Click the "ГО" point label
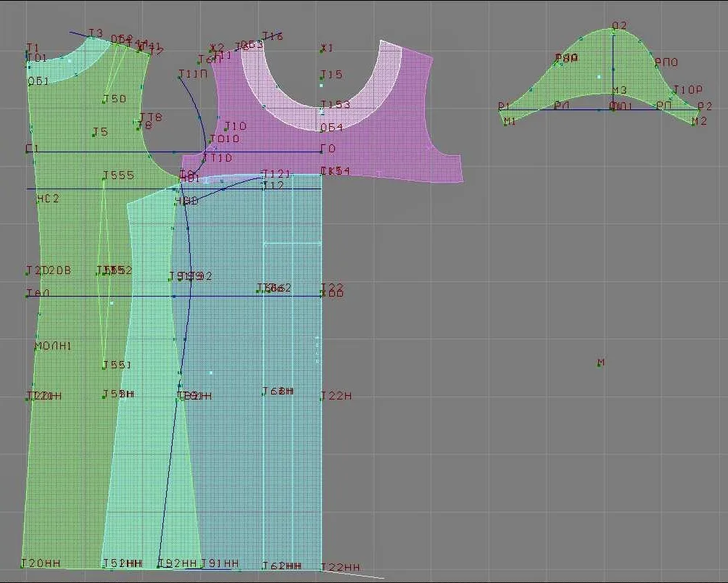This screenshot has width=728, height=583. pyautogui.click(x=328, y=149)
